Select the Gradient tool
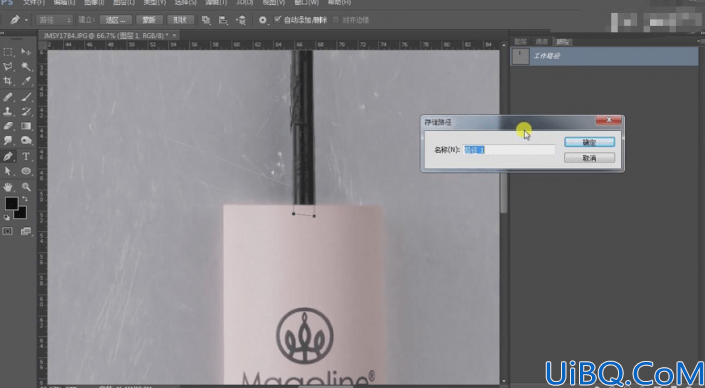 coord(26,126)
